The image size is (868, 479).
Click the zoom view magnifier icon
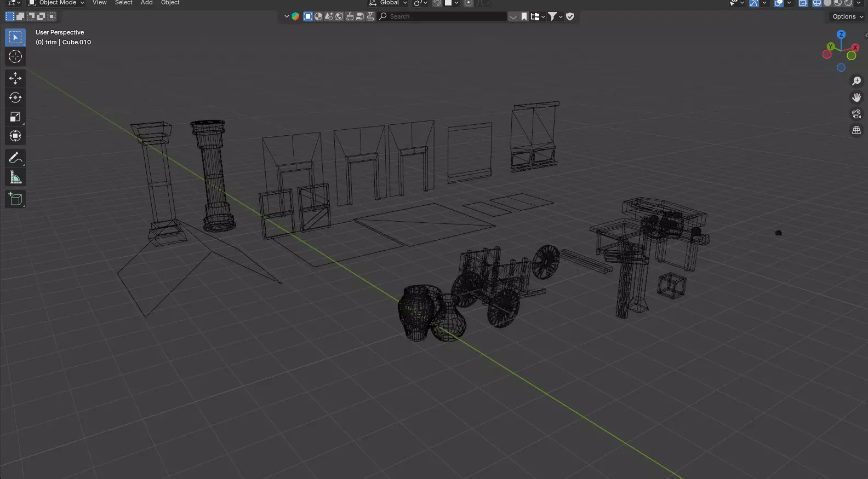tap(856, 81)
